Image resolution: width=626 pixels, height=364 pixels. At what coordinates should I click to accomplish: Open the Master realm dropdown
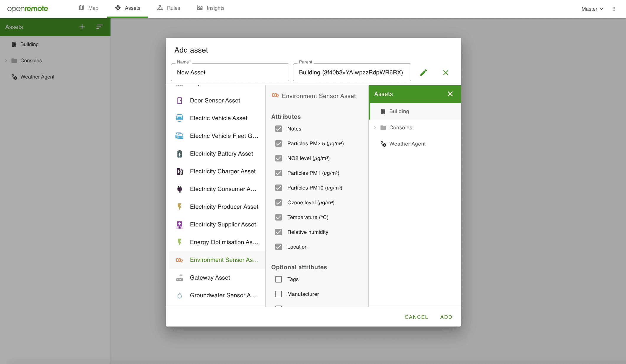pos(592,9)
